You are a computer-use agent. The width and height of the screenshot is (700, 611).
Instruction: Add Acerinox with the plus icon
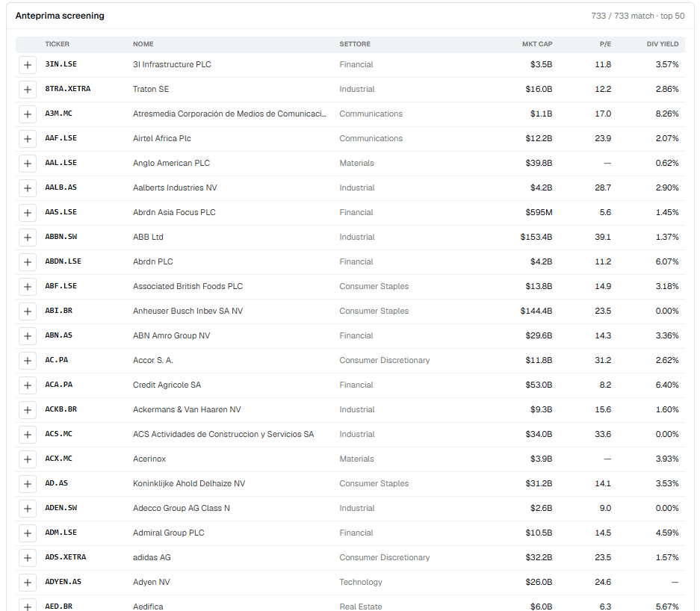point(27,459)
